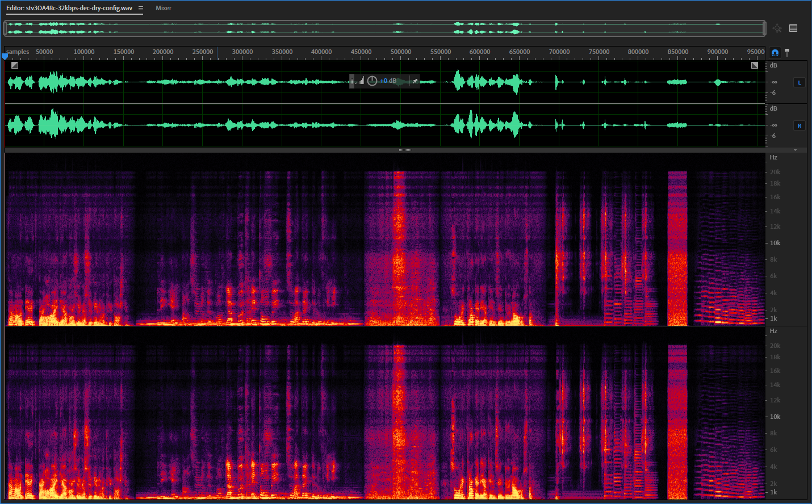Click the top-right corner zoom triangle icon
The height and width of the screenshot is (504, 812).
coord(754,65)
